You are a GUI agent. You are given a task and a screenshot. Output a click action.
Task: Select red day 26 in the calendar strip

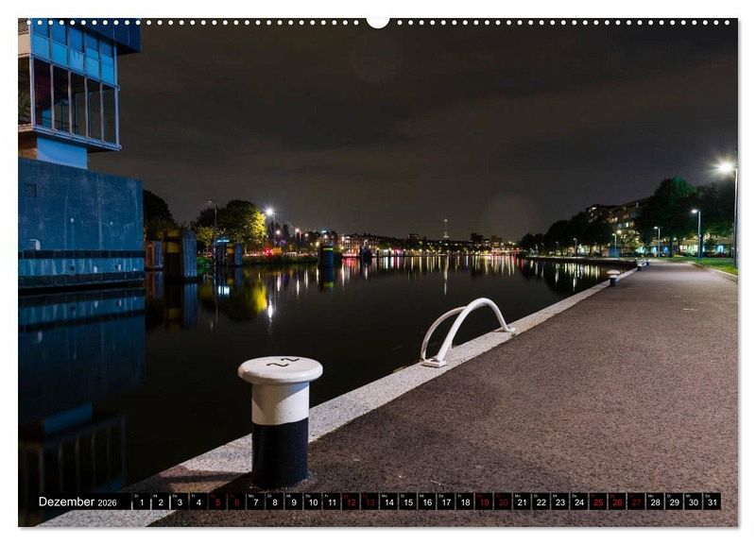[x=617, y=502]
